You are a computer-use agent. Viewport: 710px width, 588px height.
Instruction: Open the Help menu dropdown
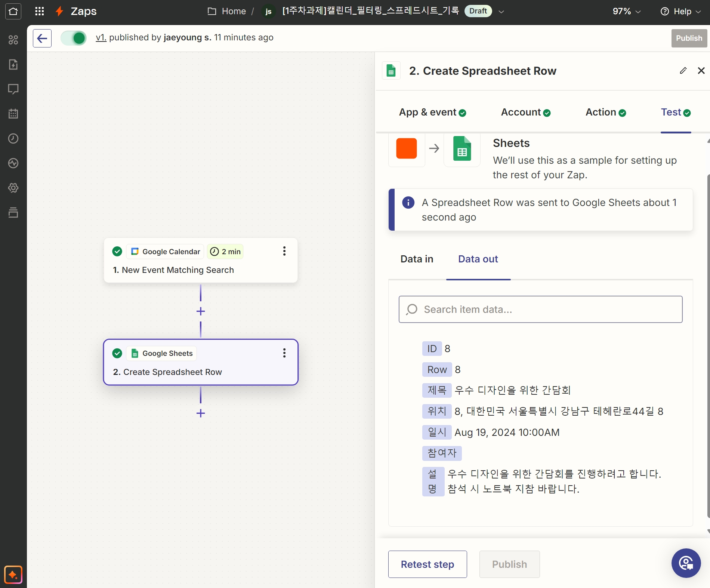pyautogui.click(x=681, y=11)
